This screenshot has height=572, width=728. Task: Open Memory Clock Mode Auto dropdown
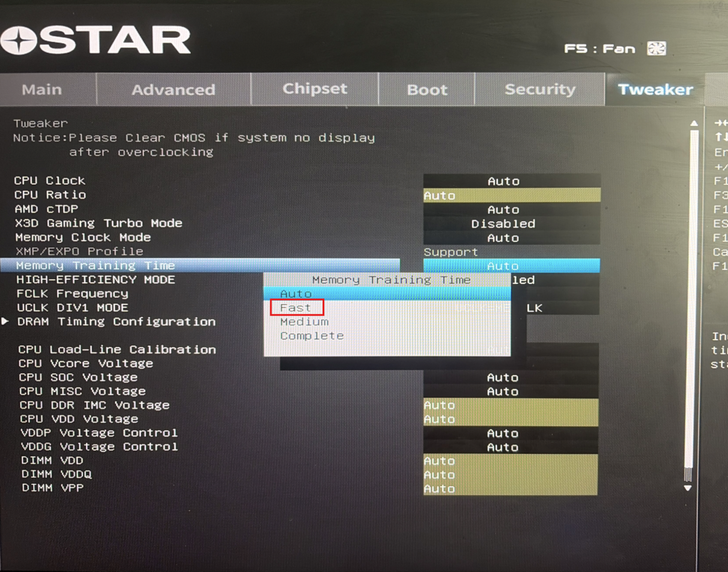coord(512,238)
